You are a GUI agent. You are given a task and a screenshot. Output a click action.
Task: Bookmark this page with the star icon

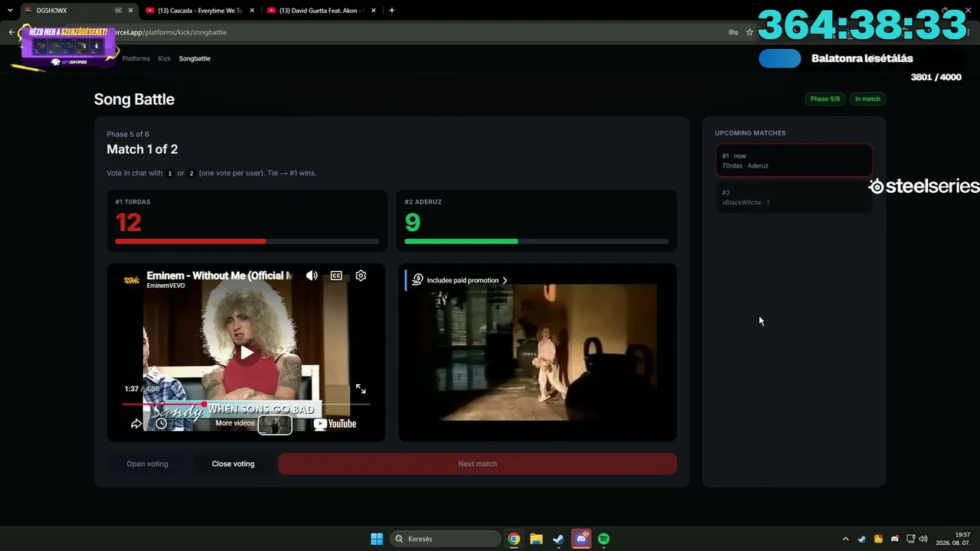pos(750,32)
